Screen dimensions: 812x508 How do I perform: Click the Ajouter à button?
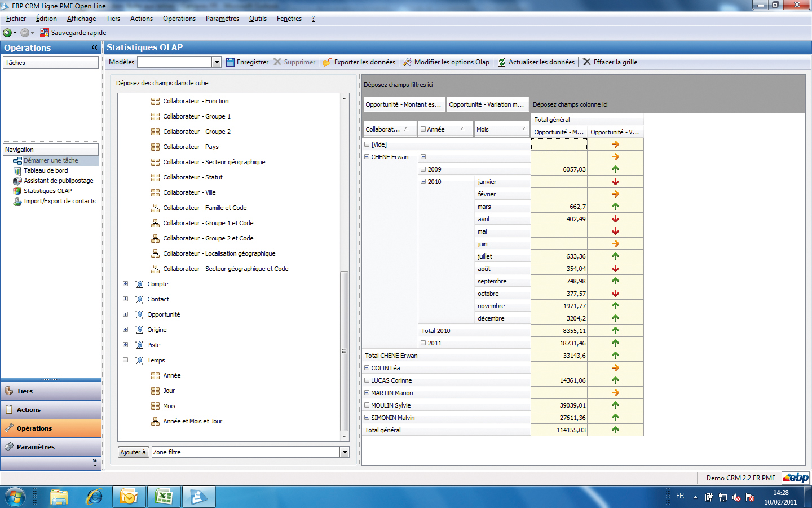tap(133, 452)
